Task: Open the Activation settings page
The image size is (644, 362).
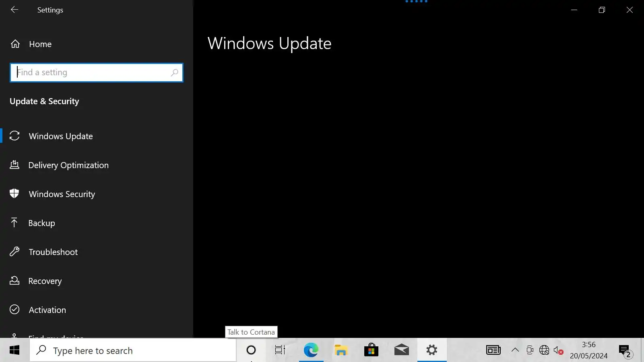Action: pyautogui.click(x=97, y=310)
